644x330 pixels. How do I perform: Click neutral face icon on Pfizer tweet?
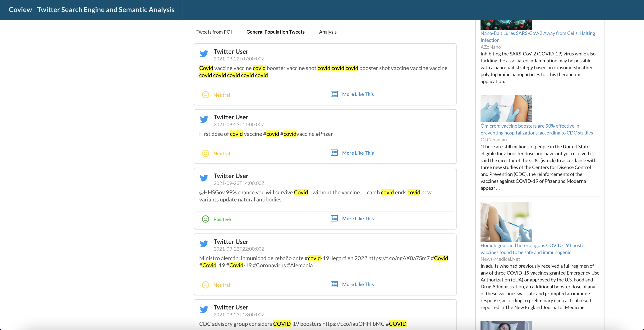point(205,153)
